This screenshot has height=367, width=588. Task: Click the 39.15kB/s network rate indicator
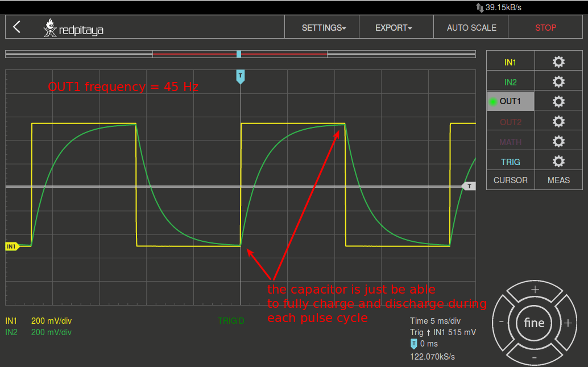click(x=499, y=7)
